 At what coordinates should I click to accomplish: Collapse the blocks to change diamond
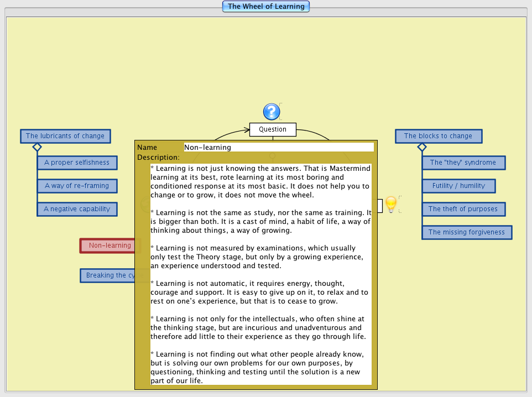(x=422, y=147)
